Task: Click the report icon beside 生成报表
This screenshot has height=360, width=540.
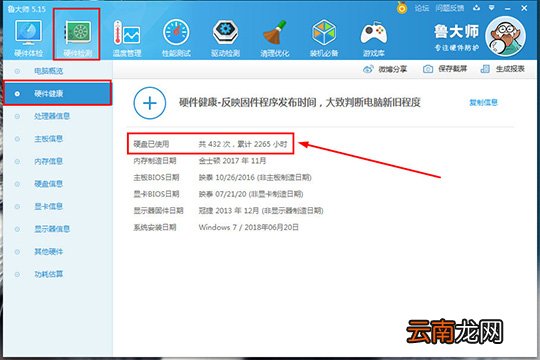Action: click(x=485, y=69)
